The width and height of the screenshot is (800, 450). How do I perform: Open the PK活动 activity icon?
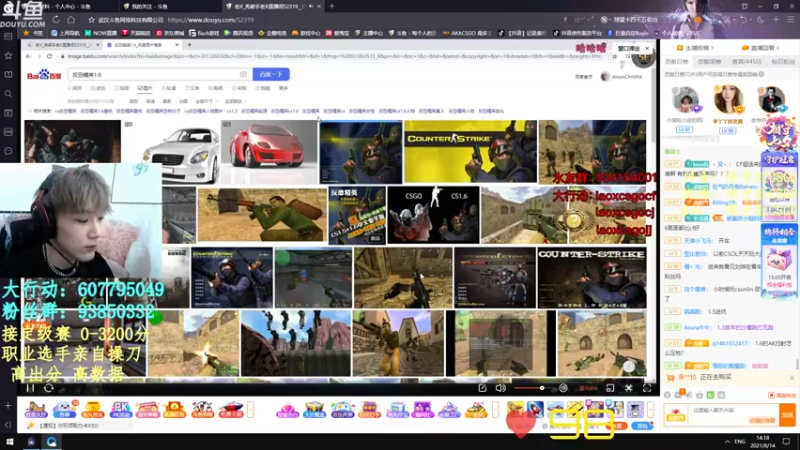[121, 409]
